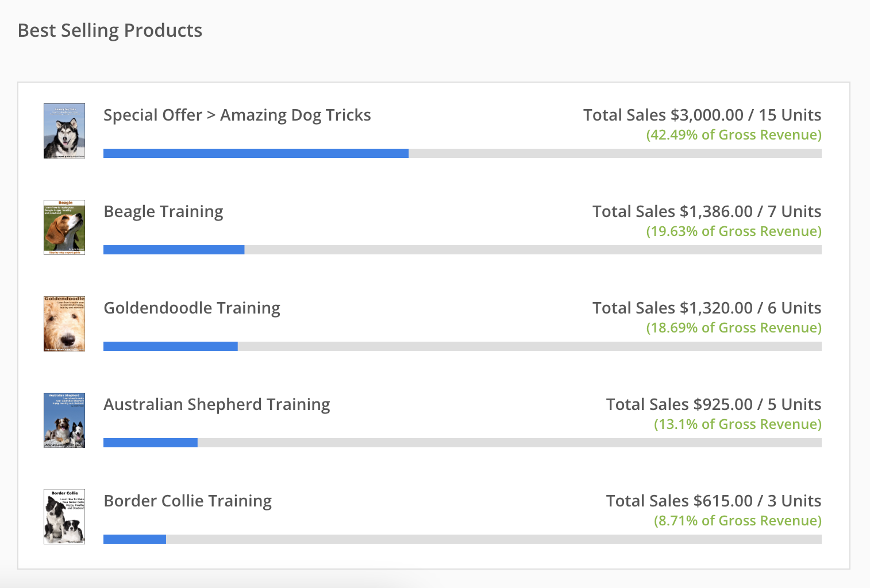Select the Goldendoodle Training cover thumbnail
Image resolution: width=870 pixels, height=588 pixels.
[x=64, y=324]
